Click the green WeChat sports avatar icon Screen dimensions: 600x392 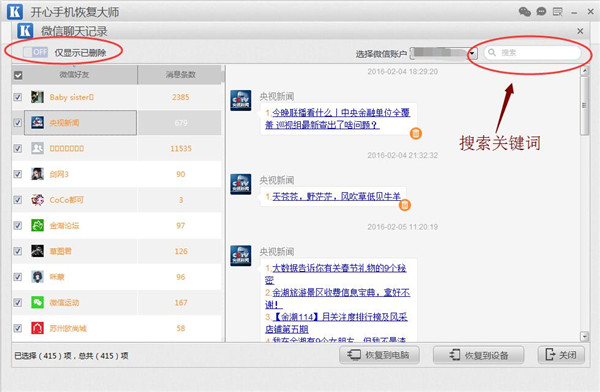point(37,302)
